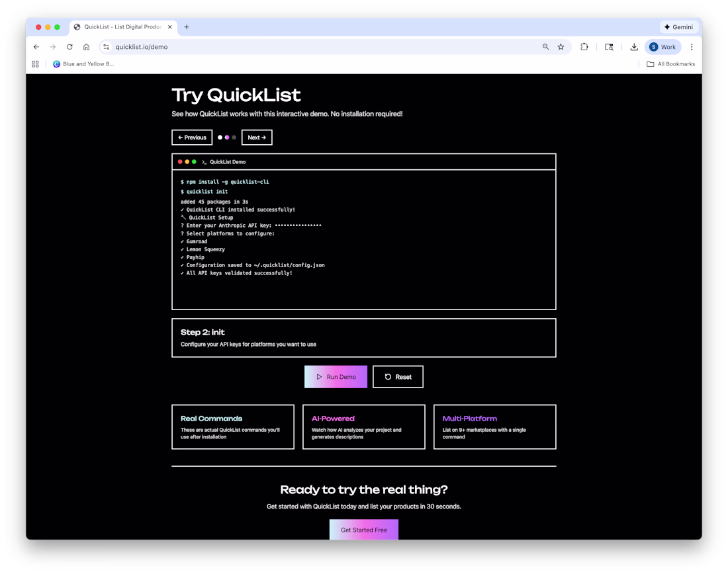This screenshot has width=728, height=574.
Task: Click the browser forward arrow
Action: click(53, 47)
